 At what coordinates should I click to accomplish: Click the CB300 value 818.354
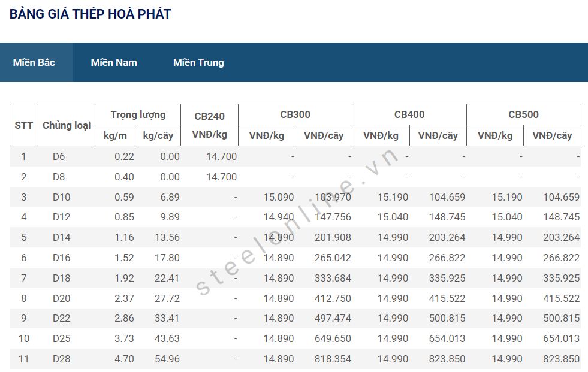tap(333, 359)
